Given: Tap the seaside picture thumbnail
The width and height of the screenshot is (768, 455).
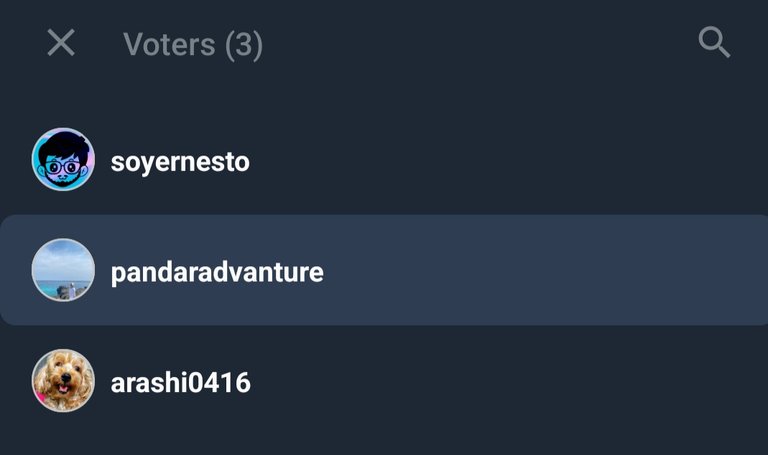Looking at the screenshot, I should pyautogui.click(x=63, y=270).
